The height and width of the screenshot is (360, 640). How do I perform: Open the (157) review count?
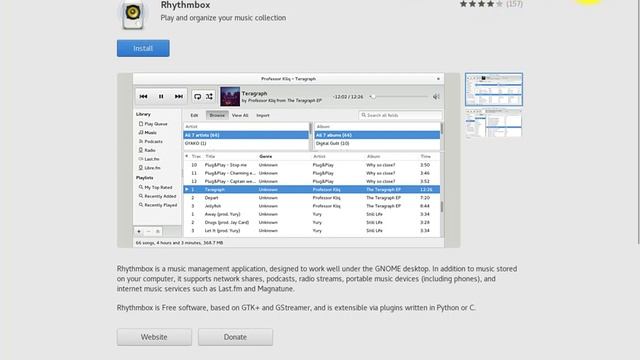pos(514,4)
